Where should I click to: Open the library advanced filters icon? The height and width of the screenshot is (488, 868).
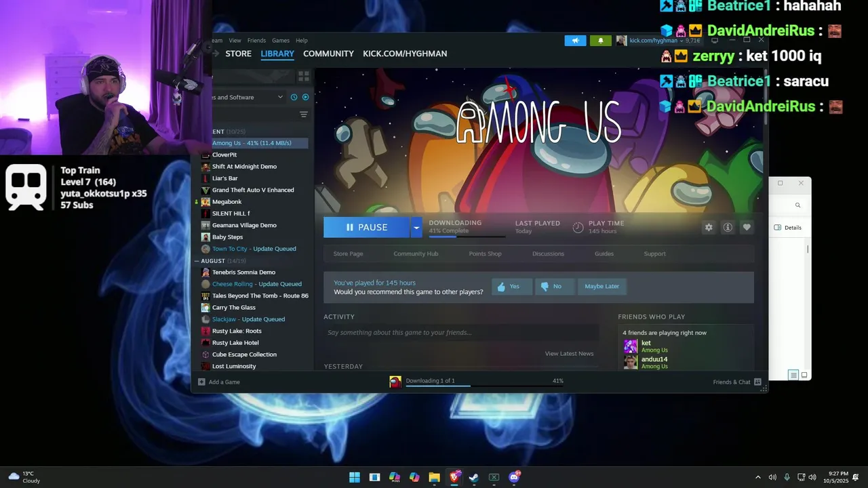click(304, 115)
